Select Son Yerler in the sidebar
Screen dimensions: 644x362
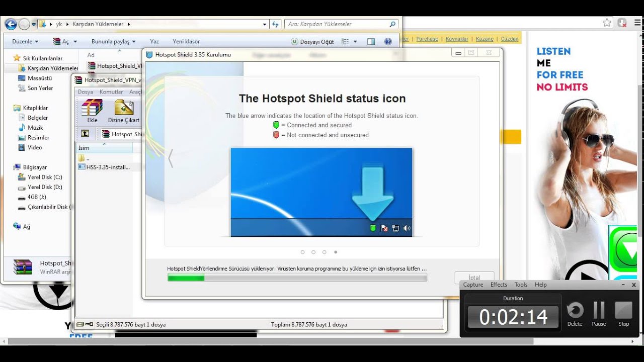click(35, 88)
